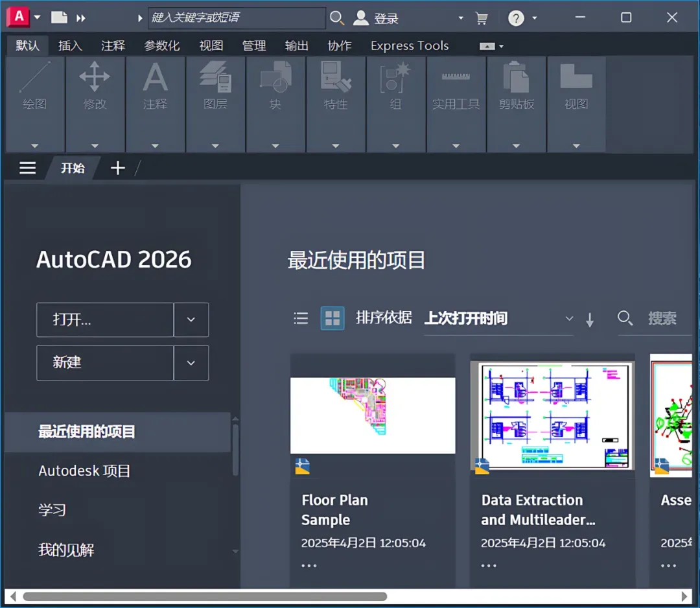Open the Floor Plan Sample thumbnail
This screenshot has height=608, width=700.
click(373, 415)
